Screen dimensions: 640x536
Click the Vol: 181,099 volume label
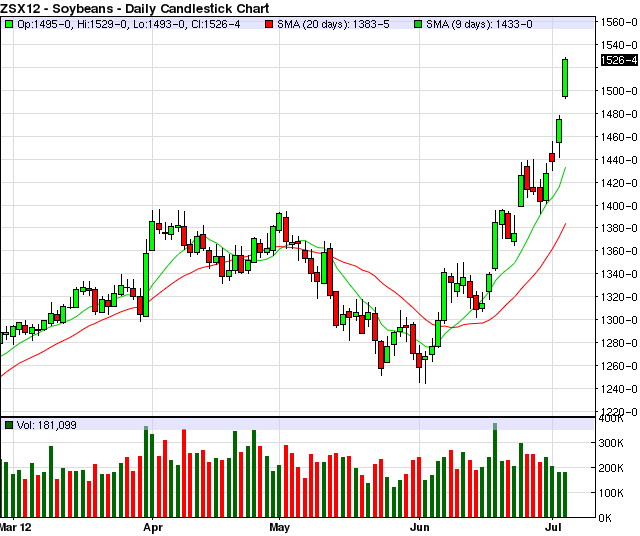[47, 425]
